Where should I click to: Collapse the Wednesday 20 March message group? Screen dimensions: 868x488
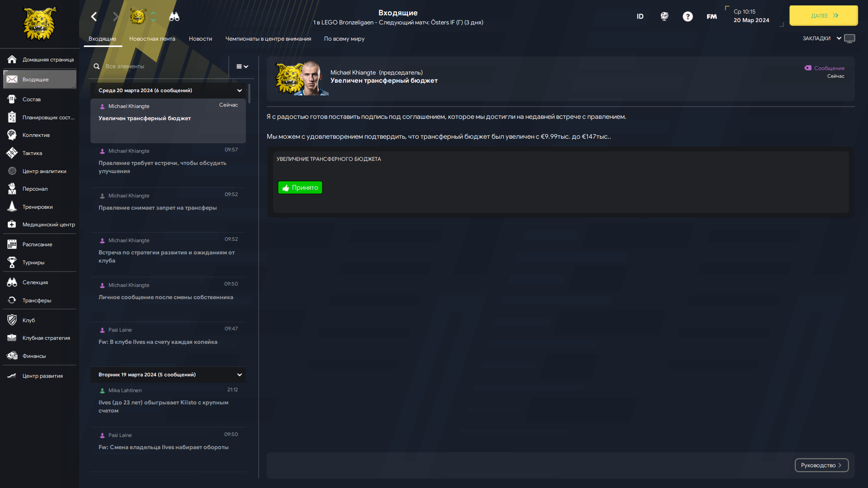coord(240,91)
